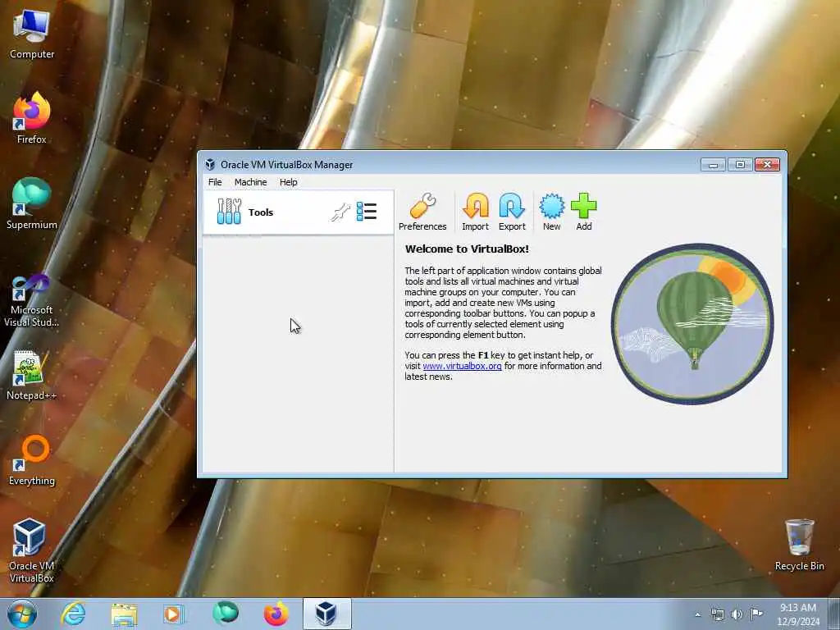
Task: Select the Firefox desktop shortcut
Action: [x=32, y=118]
